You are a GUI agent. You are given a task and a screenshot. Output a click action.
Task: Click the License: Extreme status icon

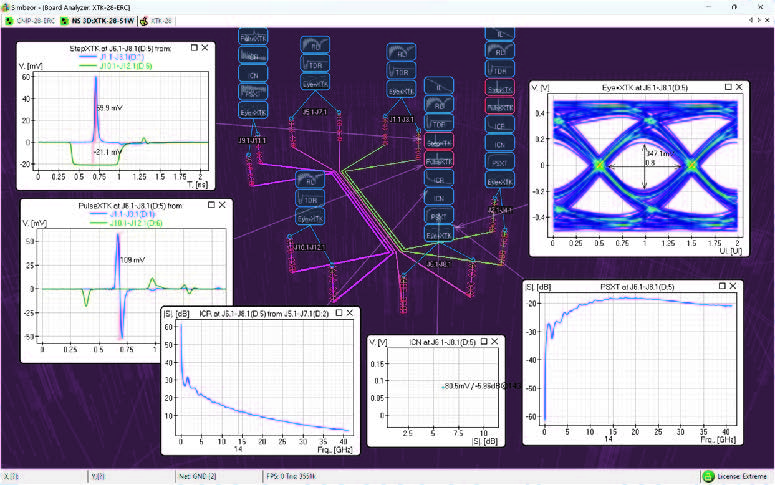pos(708,478)
